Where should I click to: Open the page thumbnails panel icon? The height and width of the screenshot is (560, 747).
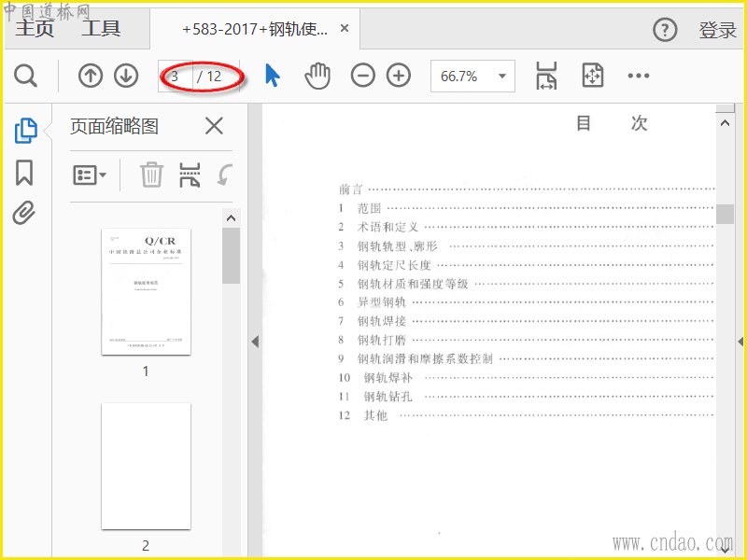pyautogui.click(x=26, y=131)
